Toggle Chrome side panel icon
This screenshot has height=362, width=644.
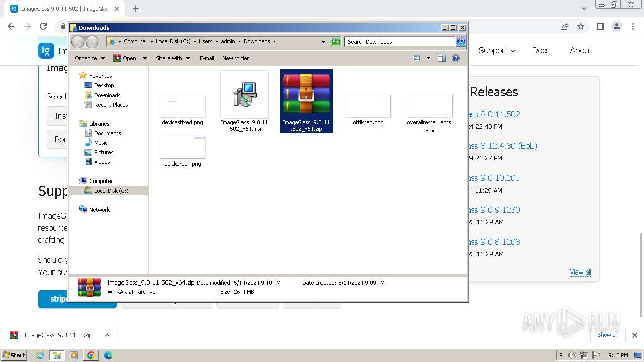click(600, 26)
